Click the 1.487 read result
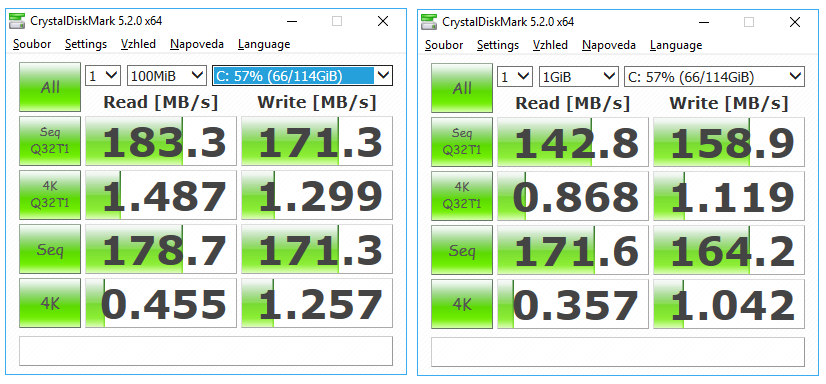826x384 pixels. 161,194
